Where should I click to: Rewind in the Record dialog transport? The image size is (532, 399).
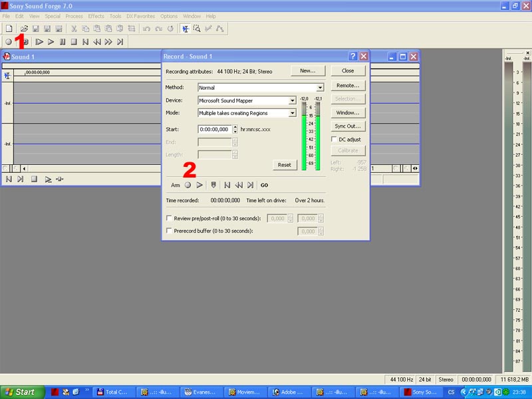tap(239, 185)
